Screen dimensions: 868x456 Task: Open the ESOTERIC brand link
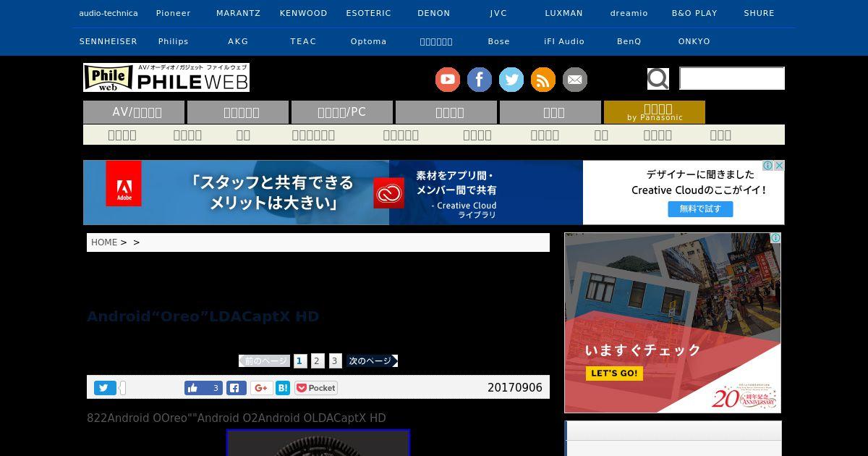[x=369, y=13]
